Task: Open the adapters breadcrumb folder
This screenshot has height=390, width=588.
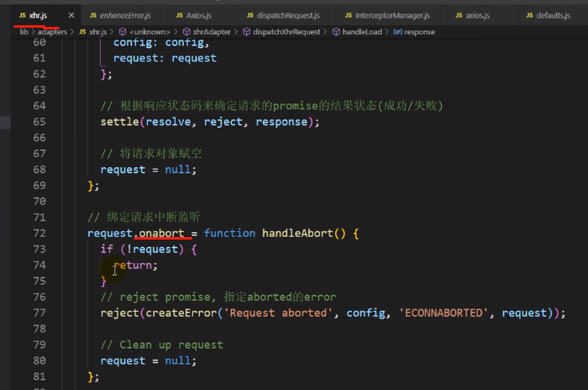Action: point(52,32)
